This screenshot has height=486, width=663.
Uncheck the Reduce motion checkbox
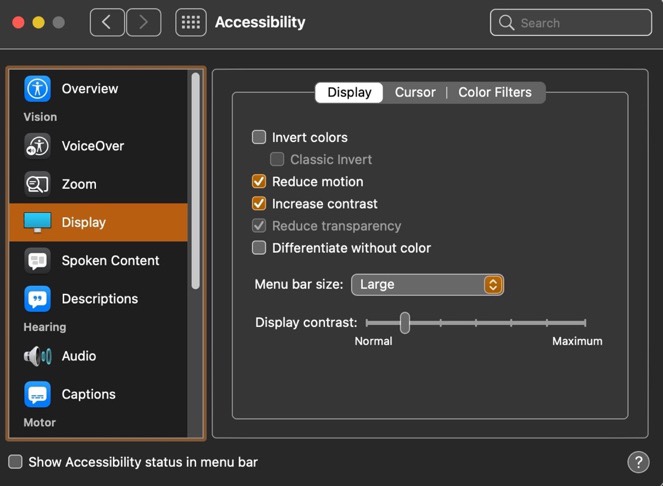(259, 182)
